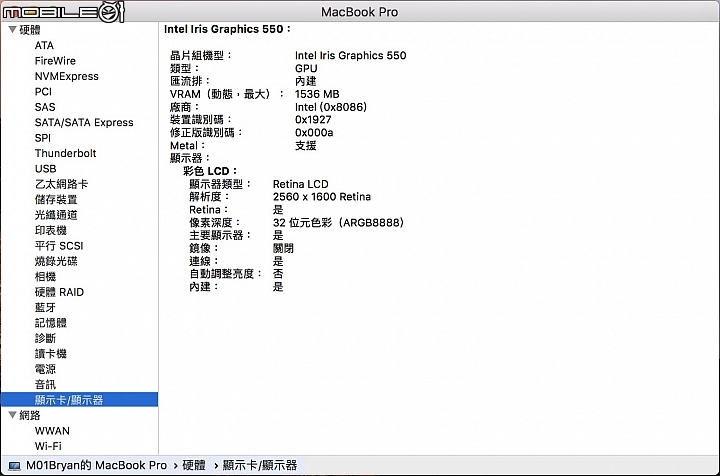Viewport: 720px width, 476px height.
Task: Select Wi-Fi under network
Action: tap(48, 446)
